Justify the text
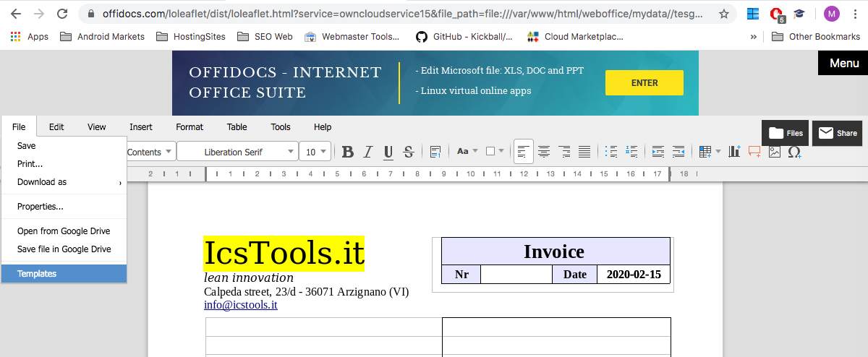This screenshot has width=868, height=357. coord(584,152)
